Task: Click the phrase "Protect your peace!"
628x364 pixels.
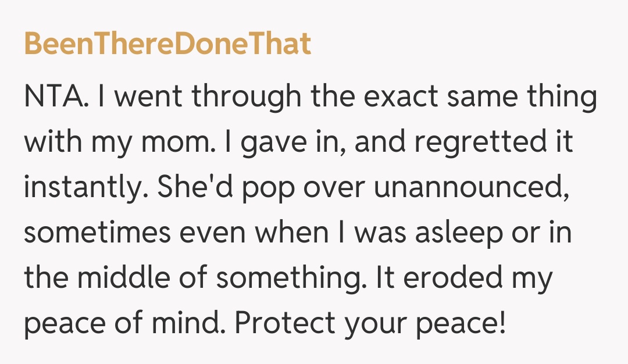Action: 370,324
